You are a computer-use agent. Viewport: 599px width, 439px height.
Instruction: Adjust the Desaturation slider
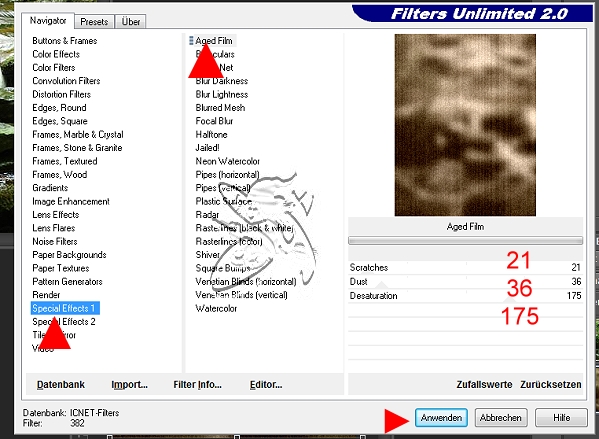coord(465,295)
